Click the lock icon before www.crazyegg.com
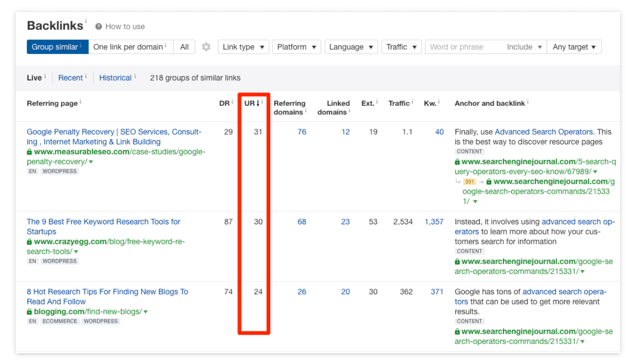This screenshot has width=633, height=364. click(x=30, y=242)
